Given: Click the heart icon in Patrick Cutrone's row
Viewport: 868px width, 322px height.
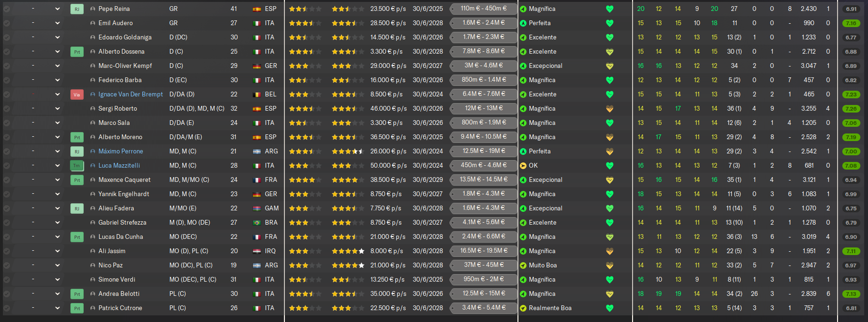Looking at the screenshot, I should [x=610, y=308].
